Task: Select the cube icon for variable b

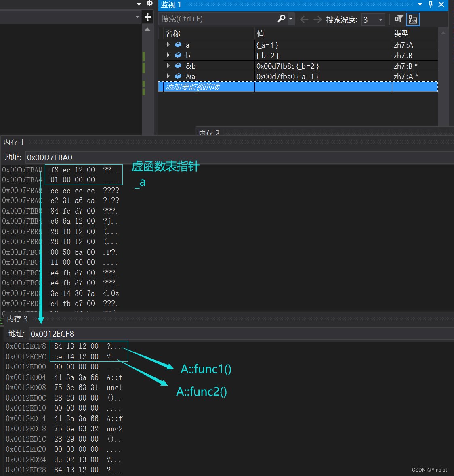Action: click(x=178, y=55)
